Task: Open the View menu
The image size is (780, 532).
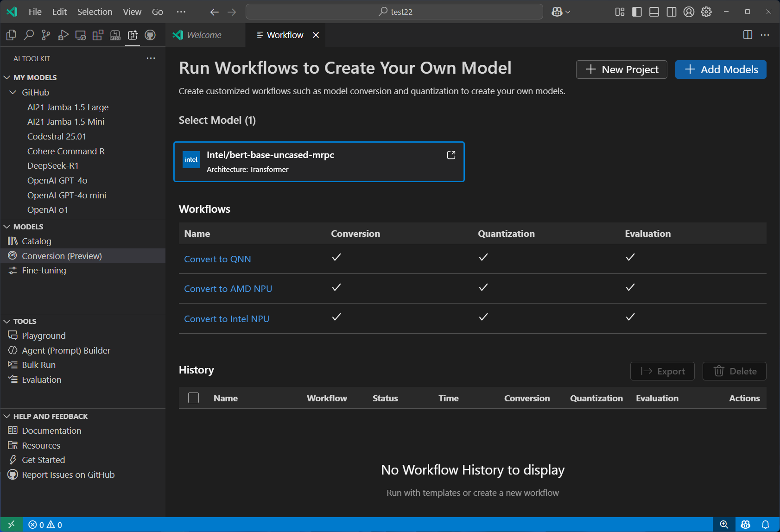Action: 132,12
